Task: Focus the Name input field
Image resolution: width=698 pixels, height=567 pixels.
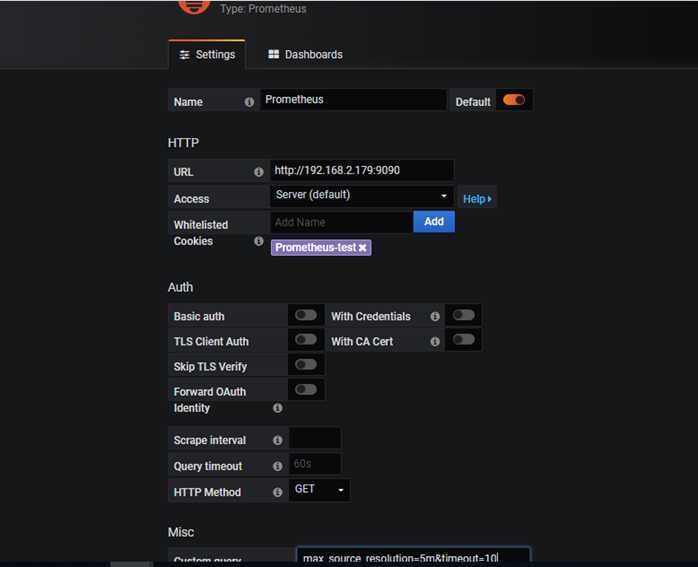Action: pyautogui.click(x=353, y=100)
